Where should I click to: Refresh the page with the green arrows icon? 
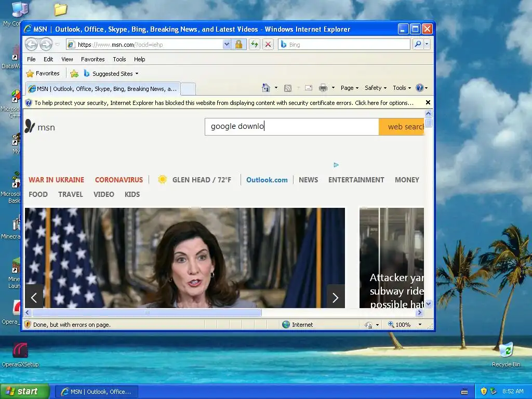(255, 45)
